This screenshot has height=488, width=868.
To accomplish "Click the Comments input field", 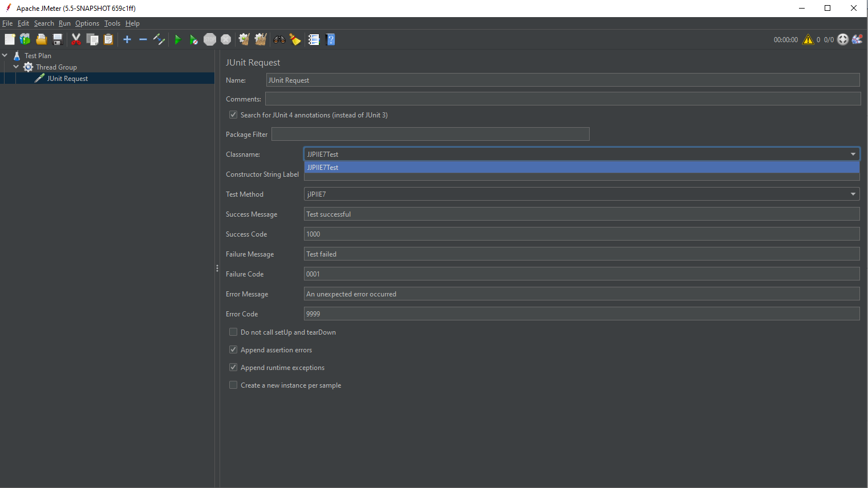I will [563, 99].
